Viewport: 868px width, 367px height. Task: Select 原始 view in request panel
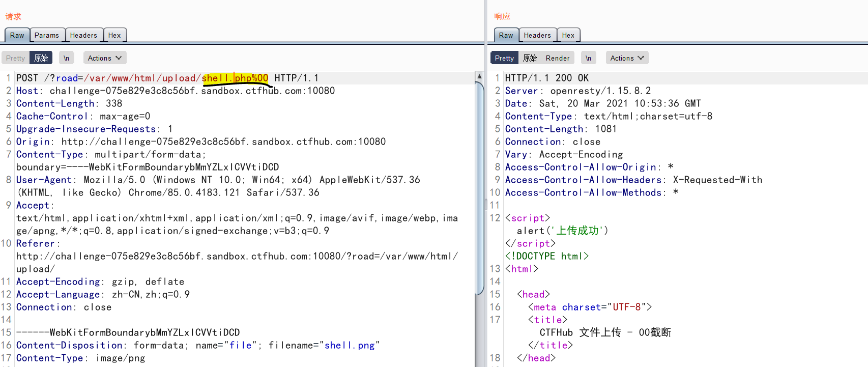[x=41, y=58]
